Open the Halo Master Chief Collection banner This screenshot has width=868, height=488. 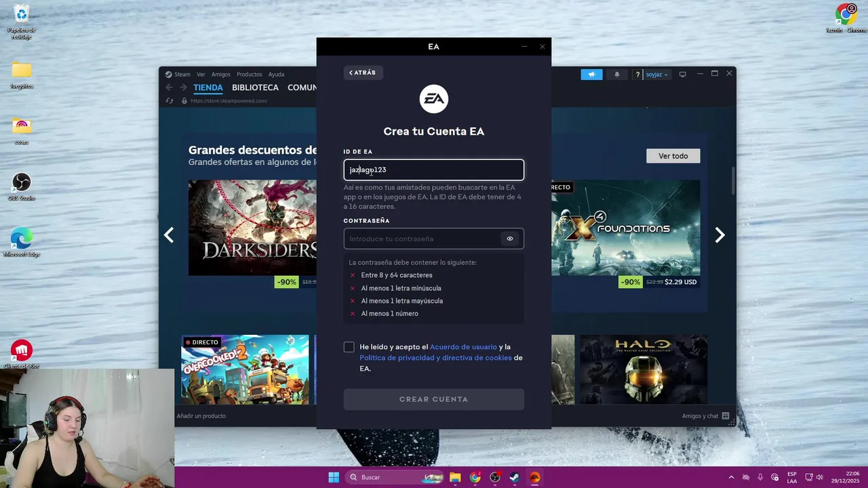pyautogui.click(x=644, y=369)
